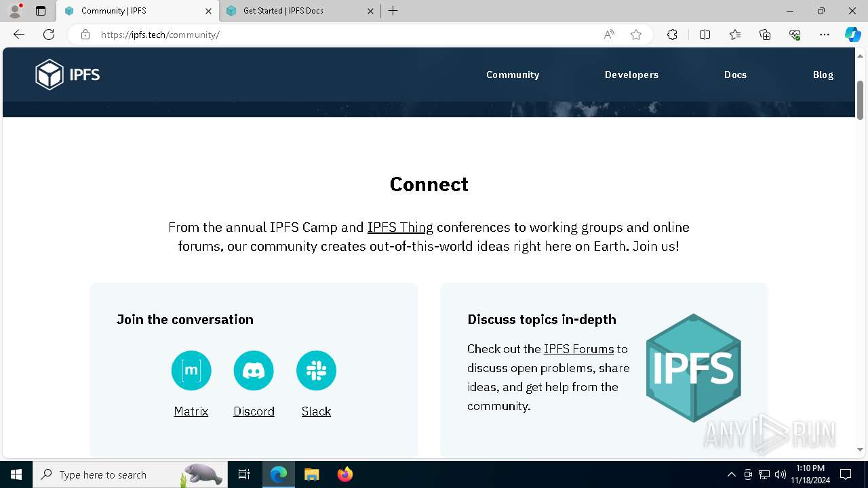The height and width of the screenshot is (488, 868).
Task: Click the taskbar search box
Action: coord(130,474)
